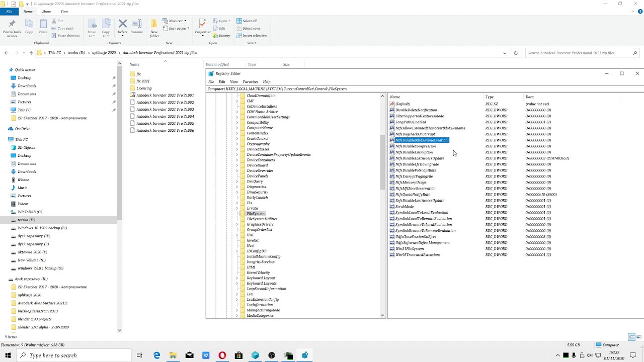
Task: Open Microsoft Edge from the taskbar
Action: 156,355
